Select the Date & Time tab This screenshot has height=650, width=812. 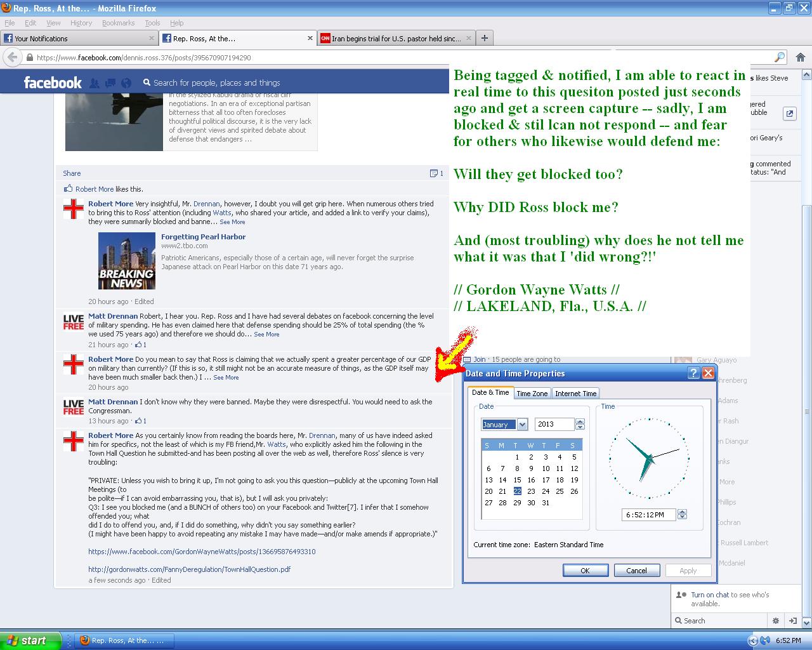click(490, 392)
